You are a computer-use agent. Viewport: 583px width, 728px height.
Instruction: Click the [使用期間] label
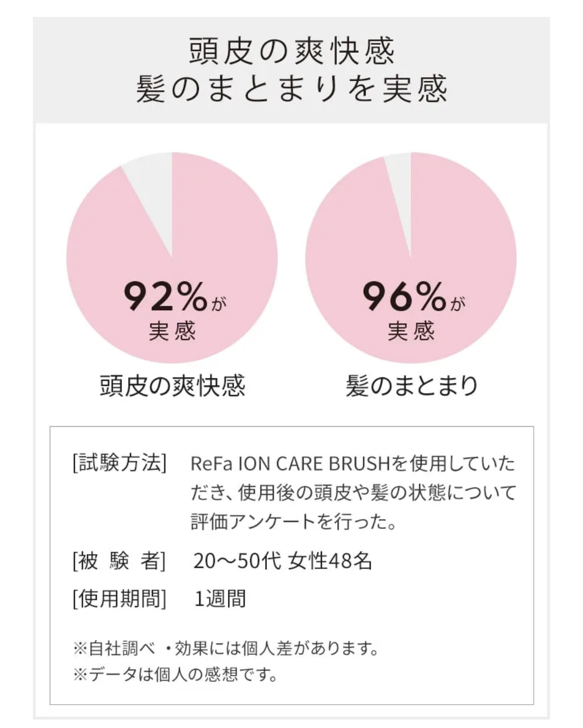coord(119,599)
